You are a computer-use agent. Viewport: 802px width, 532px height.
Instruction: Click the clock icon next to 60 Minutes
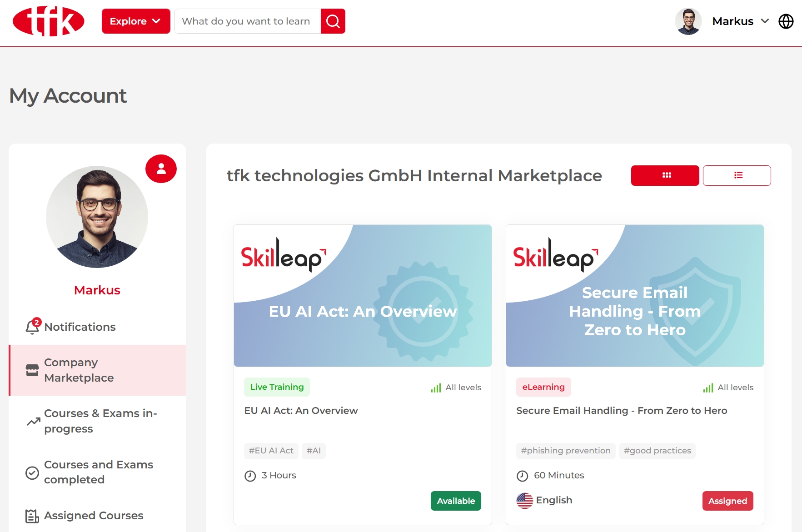coord(523,476)
